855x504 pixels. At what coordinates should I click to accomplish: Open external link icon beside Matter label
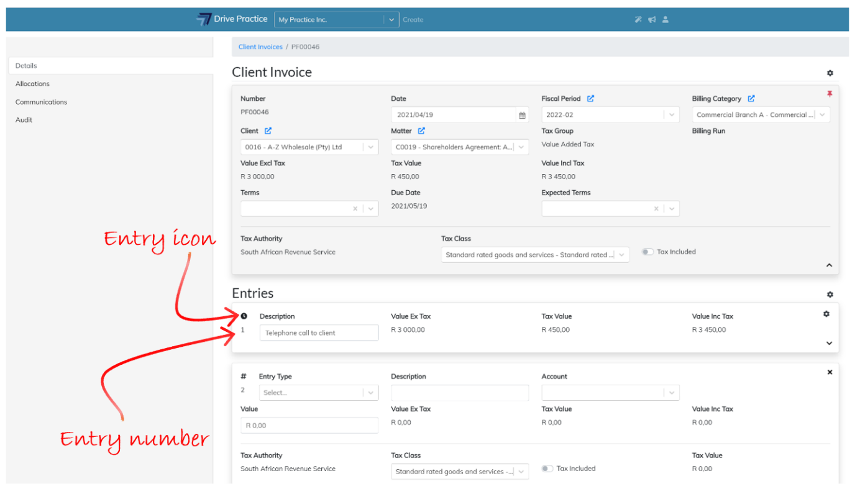421,131
